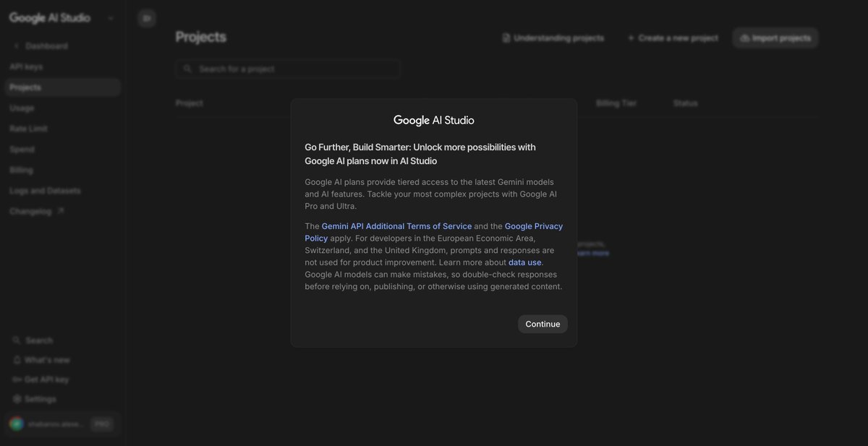This screenshot has height=446, width=868.
Task: Click Create a new project
Action: (673, 38)
